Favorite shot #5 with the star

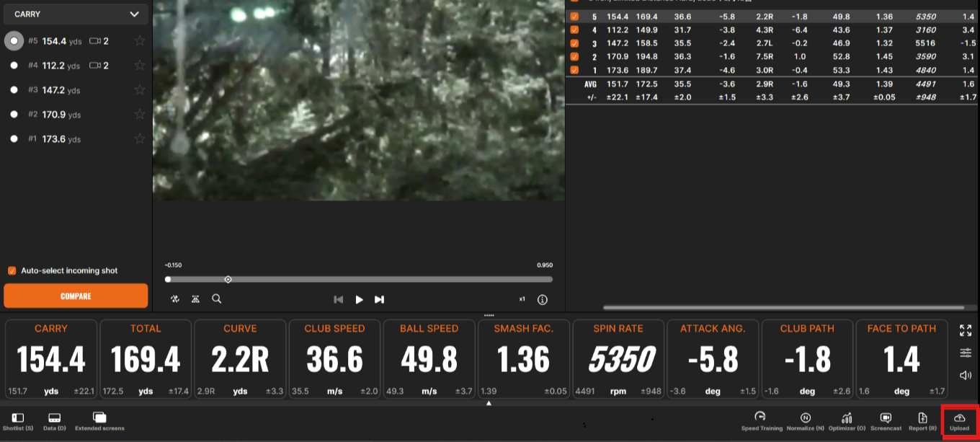pos(140,41)
